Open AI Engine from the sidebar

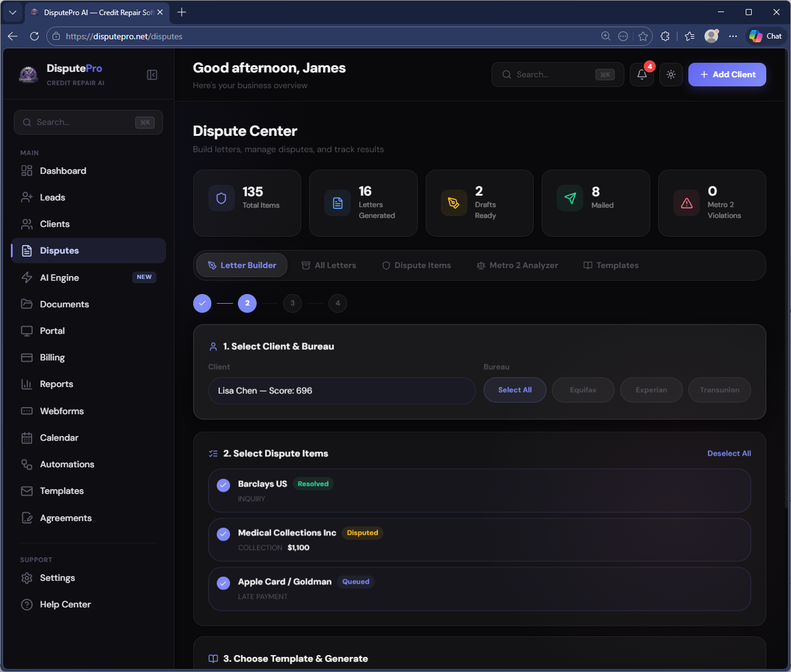[x=59, y=278]
